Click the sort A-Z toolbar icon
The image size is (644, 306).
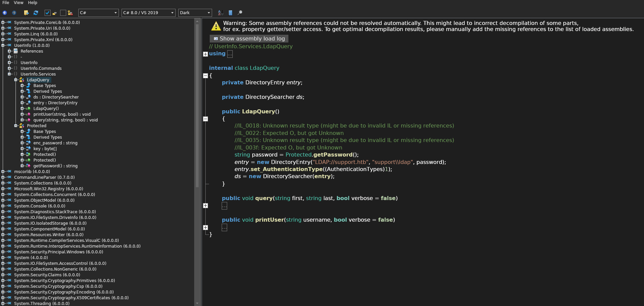click(221, 13)
